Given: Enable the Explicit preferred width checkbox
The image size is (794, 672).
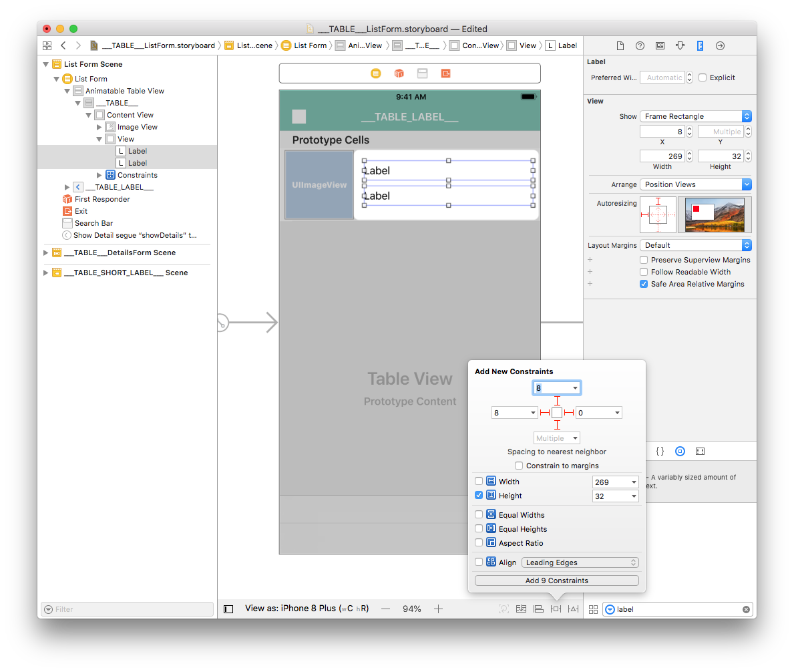Looking at the screenshot, I should click(x=703, y=77).
